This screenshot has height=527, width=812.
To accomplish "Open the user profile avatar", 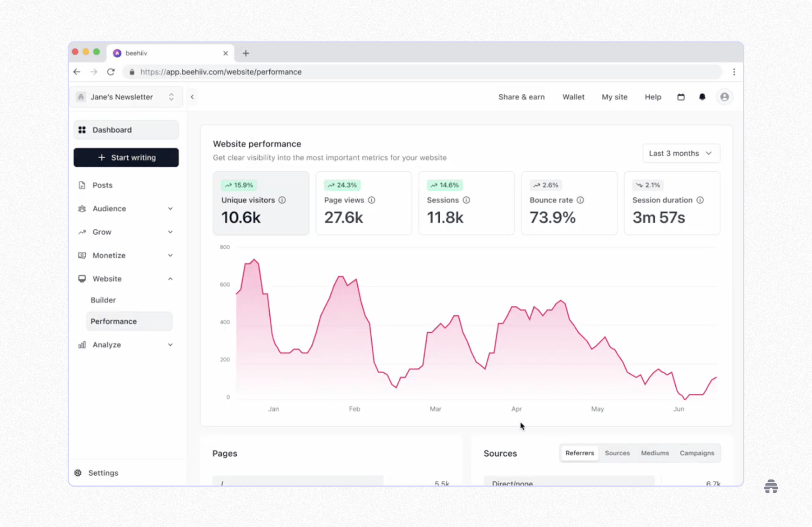I will [724, 97].
